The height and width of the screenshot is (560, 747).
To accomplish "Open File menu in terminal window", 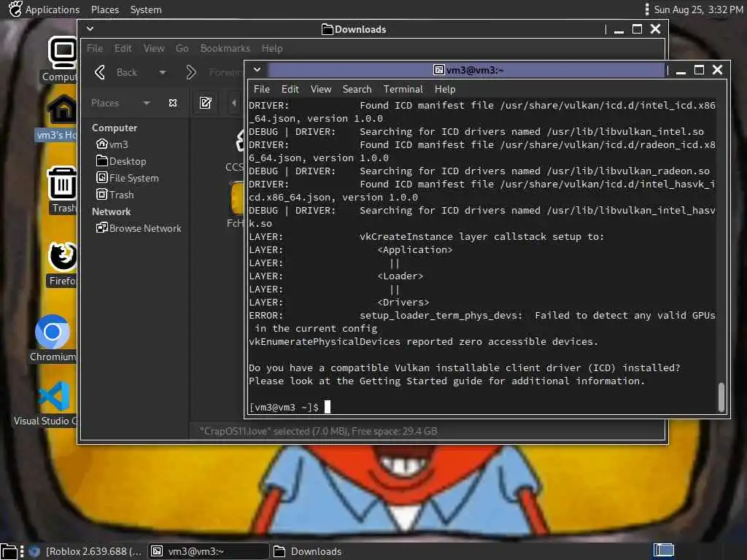I will (x=262, y=89).
